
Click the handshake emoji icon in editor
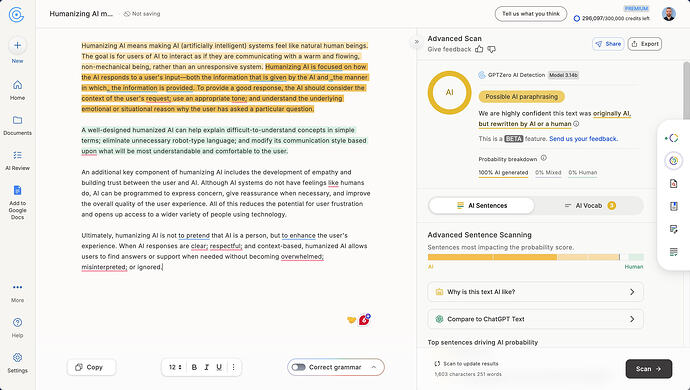pos(351,320)
